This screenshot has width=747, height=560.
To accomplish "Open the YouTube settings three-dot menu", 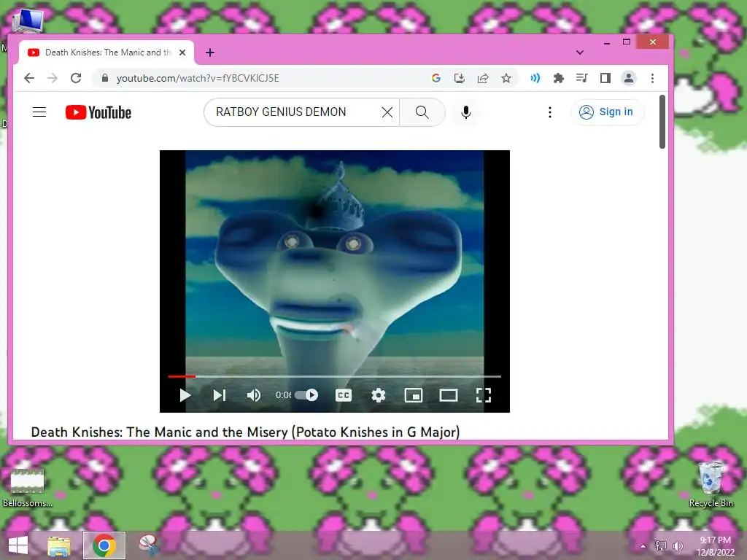I will [x=550, y=112].
